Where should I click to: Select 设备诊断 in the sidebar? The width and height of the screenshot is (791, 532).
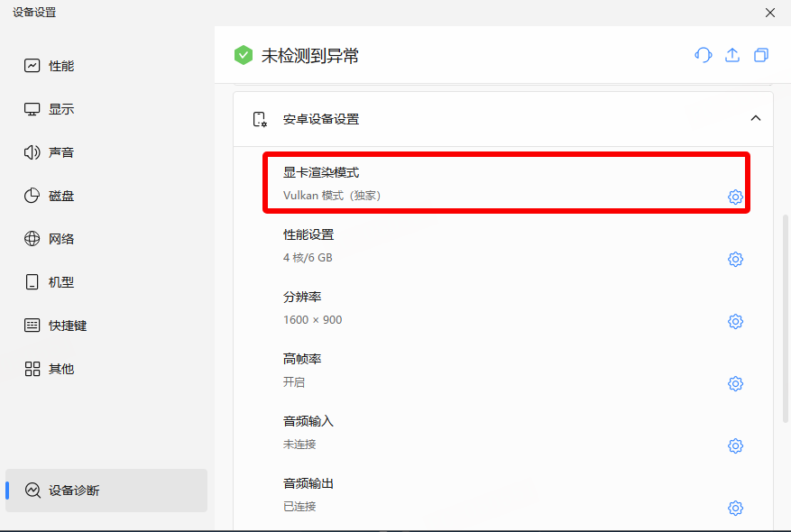coord(74,491)
